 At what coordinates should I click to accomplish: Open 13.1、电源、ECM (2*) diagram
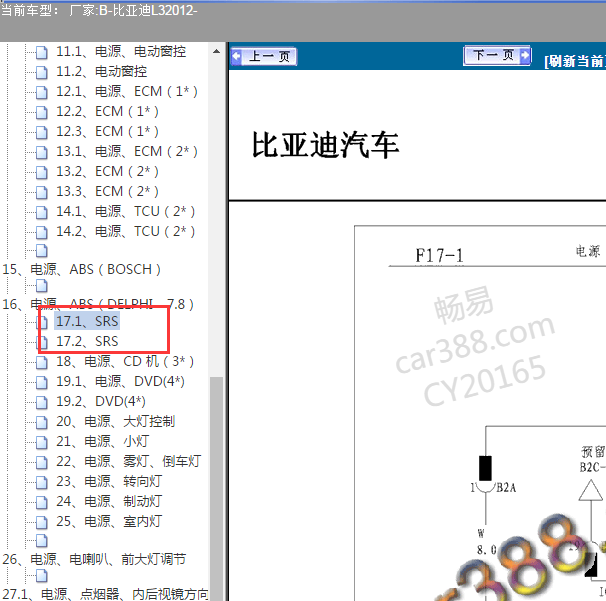pos(127,152)
